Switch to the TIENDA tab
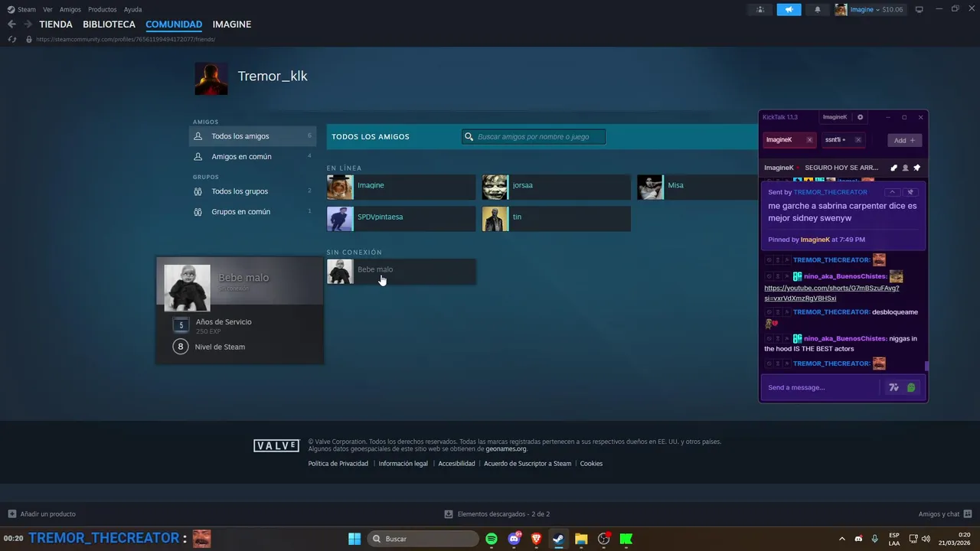Screen dimensions: 980x551 point(56,24)
